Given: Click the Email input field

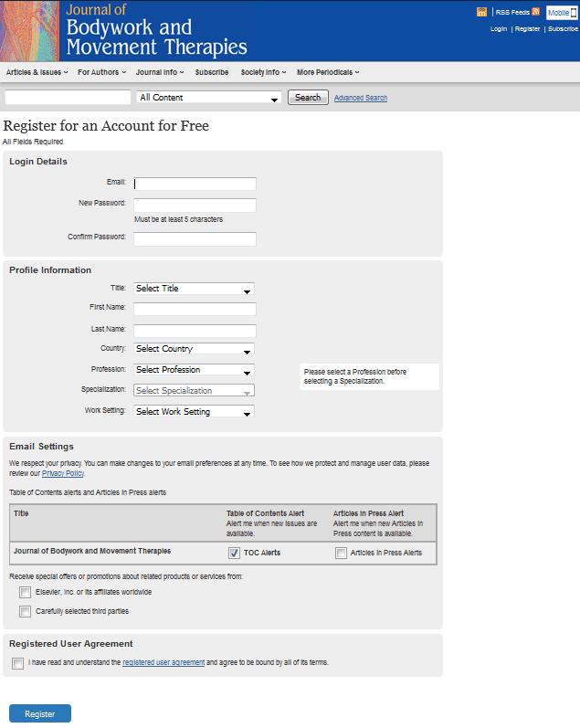Looking at the screenshot, I should (x=195, y=184).
